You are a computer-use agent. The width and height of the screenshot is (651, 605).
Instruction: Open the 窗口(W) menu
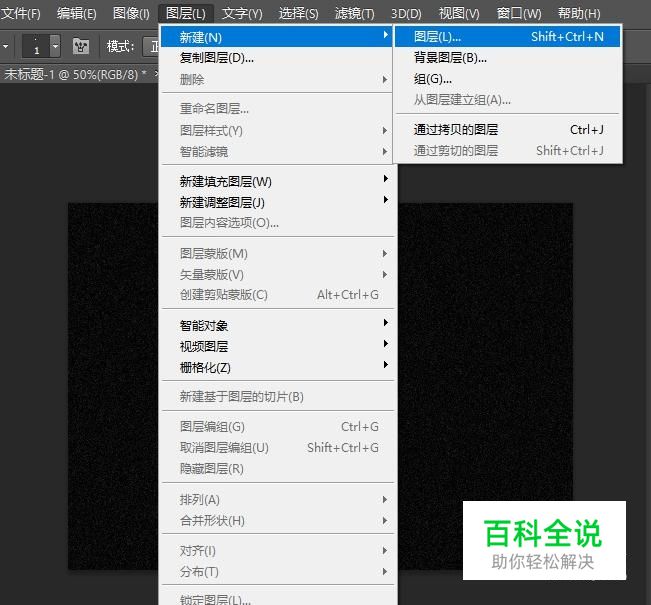point(519,14)
